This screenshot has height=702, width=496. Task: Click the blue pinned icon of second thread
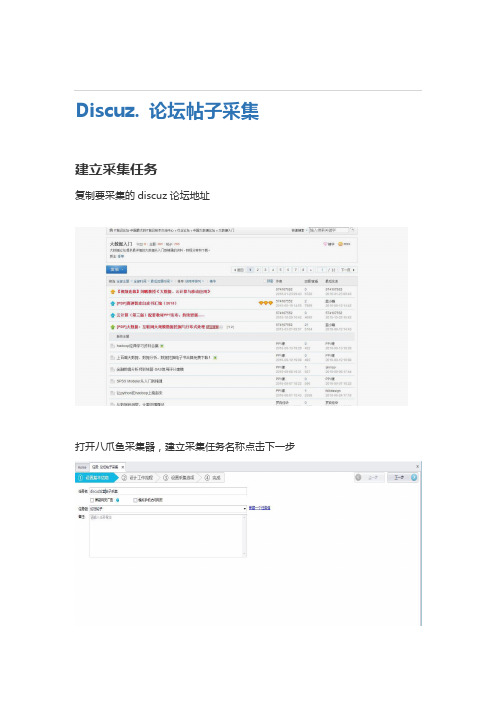tap(113, 304)
